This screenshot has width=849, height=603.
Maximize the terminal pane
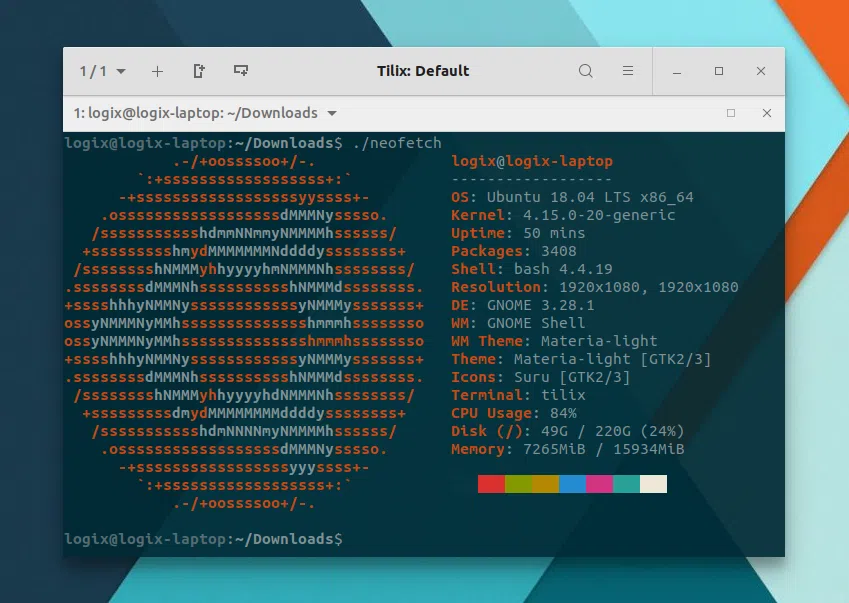[x=731, y=113]
